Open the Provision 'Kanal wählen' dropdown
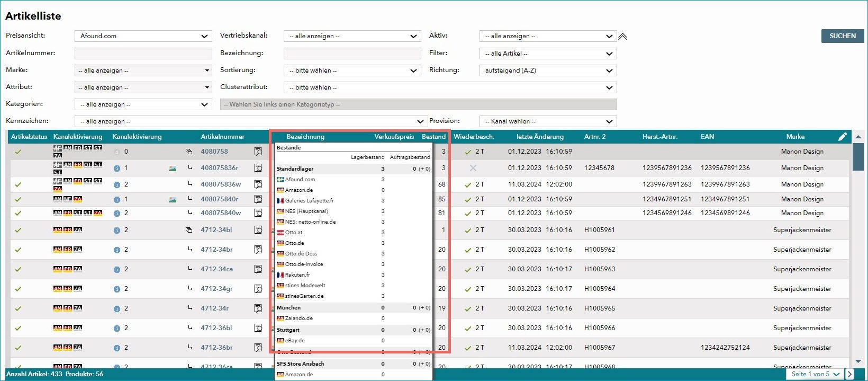Image resolution: width=868 pixels, height=381 pixels. [x=548, y=121]
